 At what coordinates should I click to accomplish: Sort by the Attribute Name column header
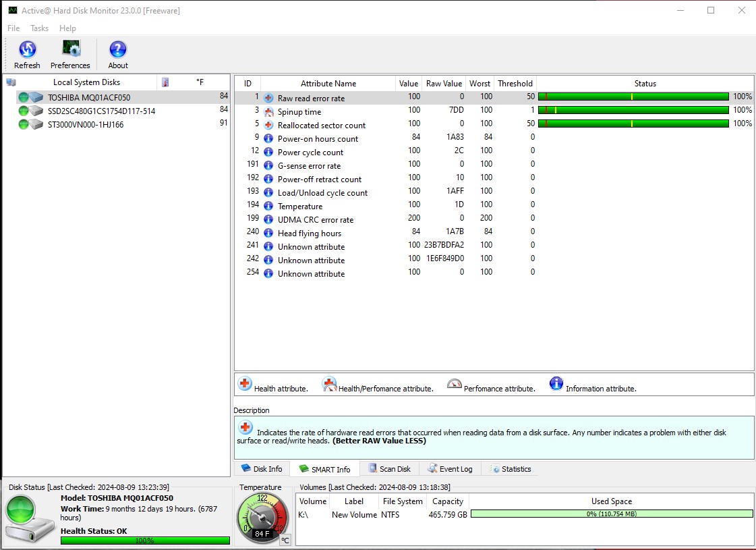[328, 84]
